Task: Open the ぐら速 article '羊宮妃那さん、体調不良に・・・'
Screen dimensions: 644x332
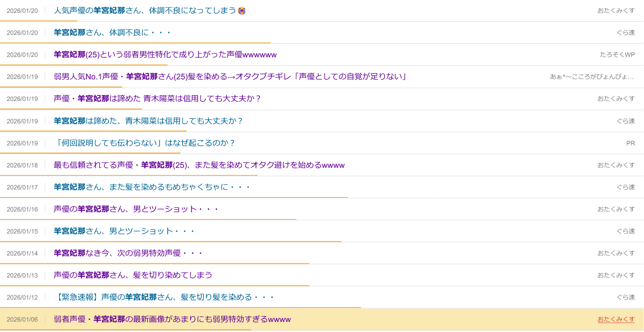Action: coord(112,32)
